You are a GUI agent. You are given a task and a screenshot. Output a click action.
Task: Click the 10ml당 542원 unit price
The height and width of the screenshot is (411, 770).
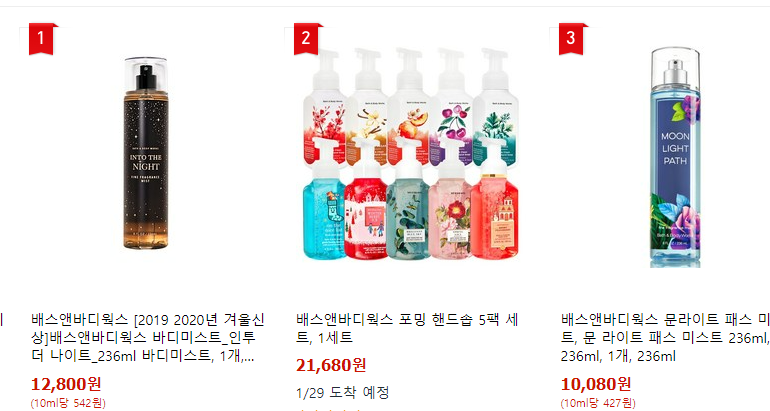pyautogui.click(x=68, y=403)
